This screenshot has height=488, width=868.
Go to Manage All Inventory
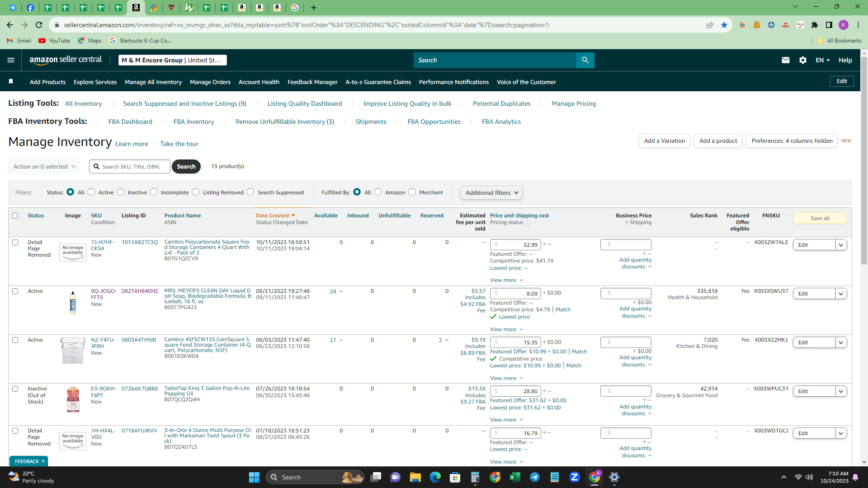pyautogui.click(x=153, y=82)
